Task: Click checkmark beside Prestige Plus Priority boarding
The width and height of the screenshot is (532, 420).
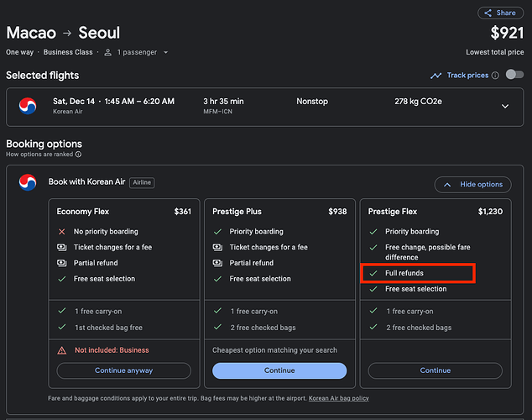Action: point(217,232)
